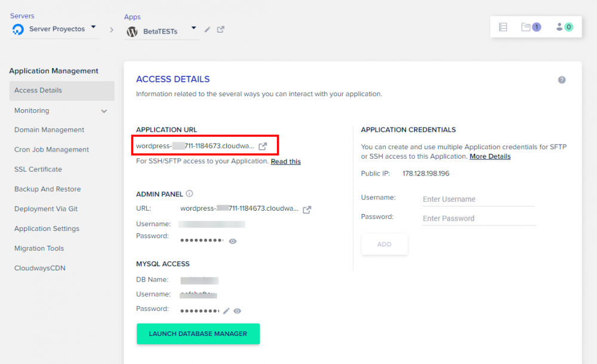Open the Server Proyectos dropdown
Image resolution: width=597 pixels, height=364 pixels.
coord(94,27)
